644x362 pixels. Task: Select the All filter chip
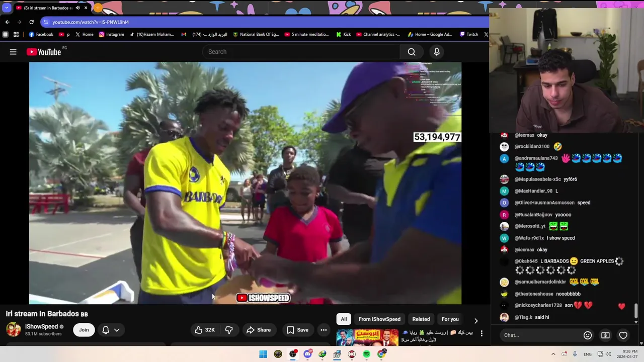pos(344,319)
